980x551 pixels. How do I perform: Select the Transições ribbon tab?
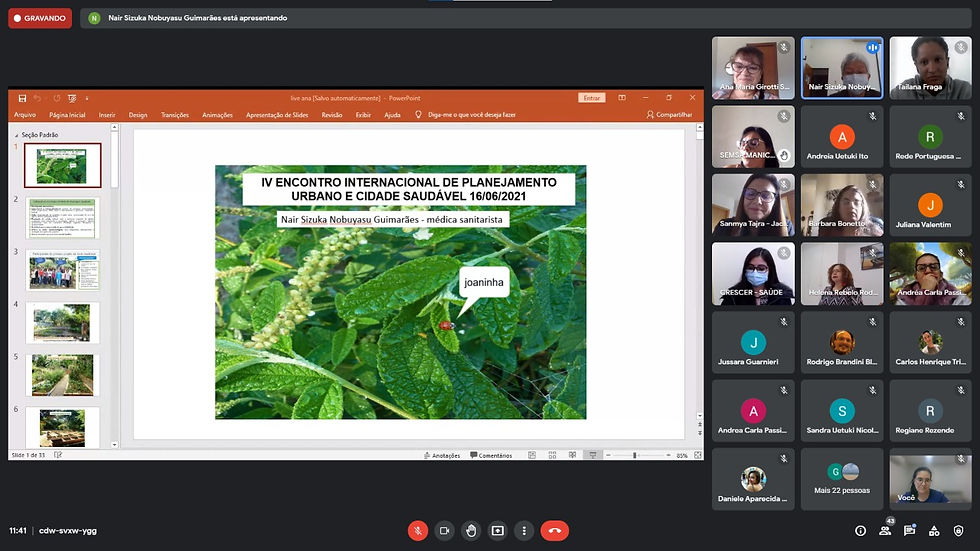(x=174, y=115)
